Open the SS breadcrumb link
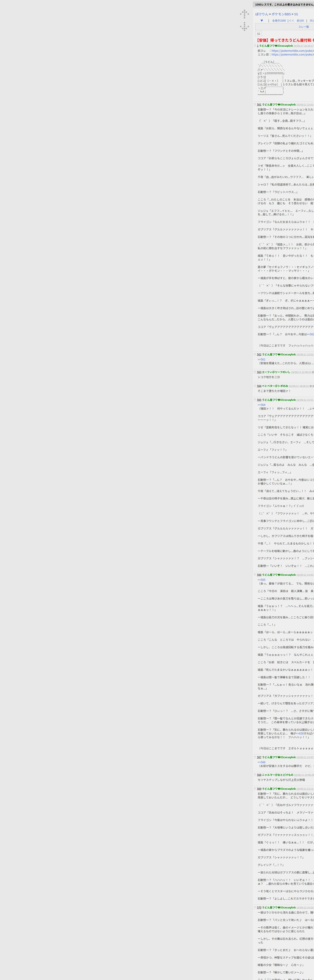Viewport: 314px width, 980px height. tap(296, 14)
